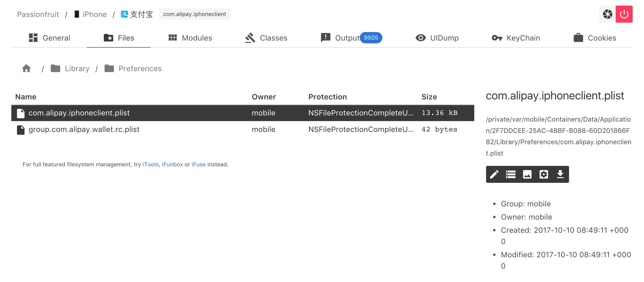
Task: Select group.com.alipay.wallet.rc.plist file row
Action: (84, 129)
